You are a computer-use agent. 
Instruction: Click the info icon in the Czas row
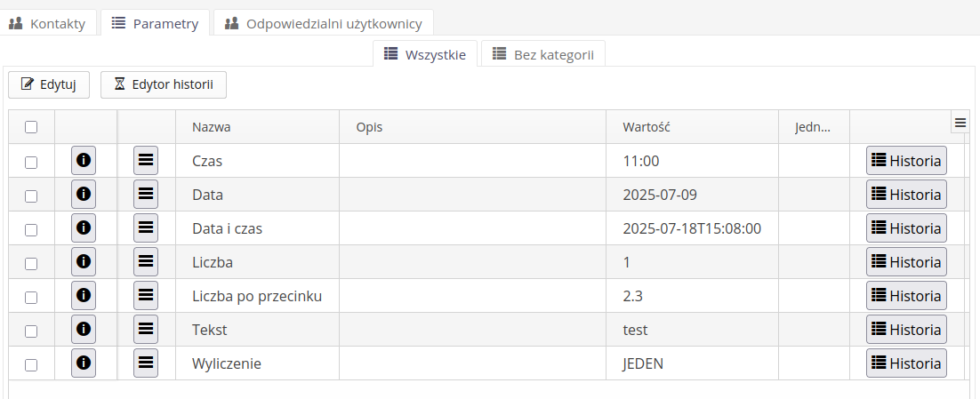pyautogui.click(x=84, y=161)
